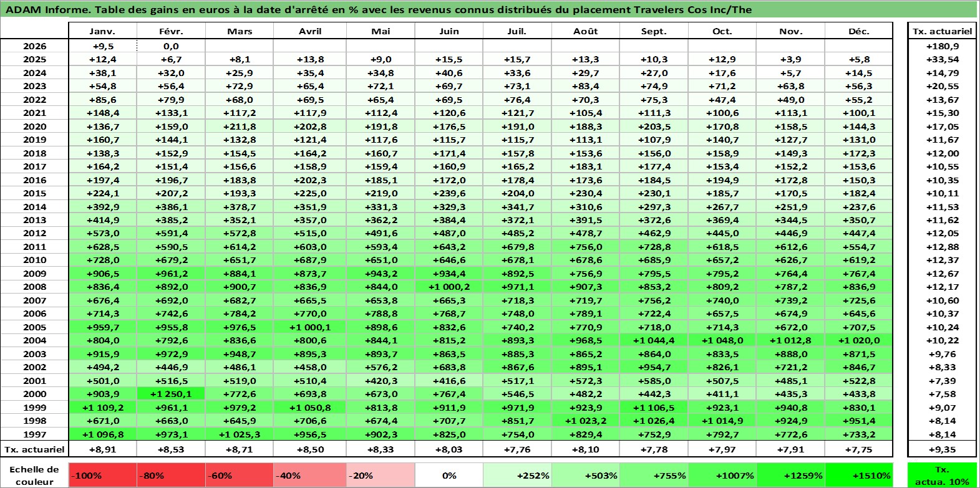Click the -100% red color scale swatch
This screenshot has width=980, height=488.
(x=102, y=475)
